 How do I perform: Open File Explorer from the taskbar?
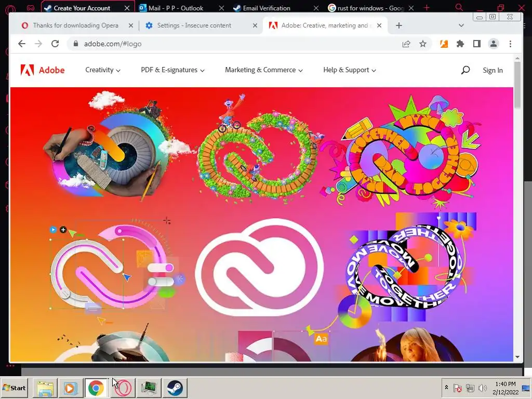(45, 388)
